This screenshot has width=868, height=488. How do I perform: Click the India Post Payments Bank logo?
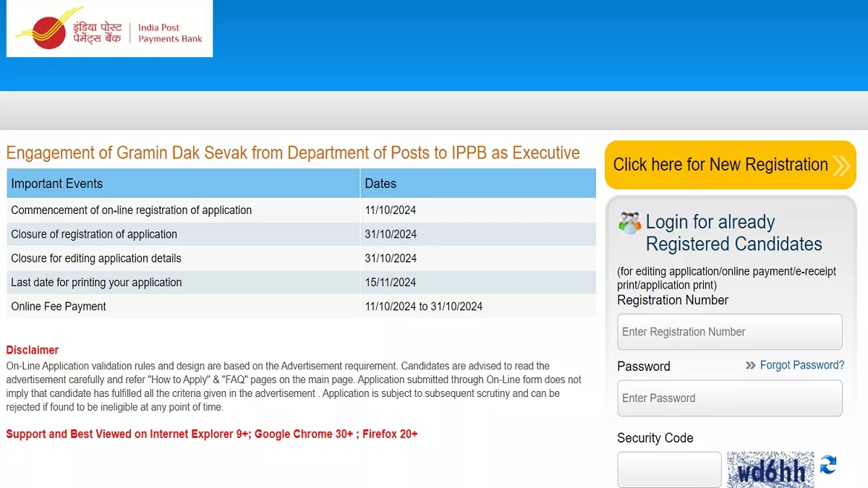coord(109,28)
